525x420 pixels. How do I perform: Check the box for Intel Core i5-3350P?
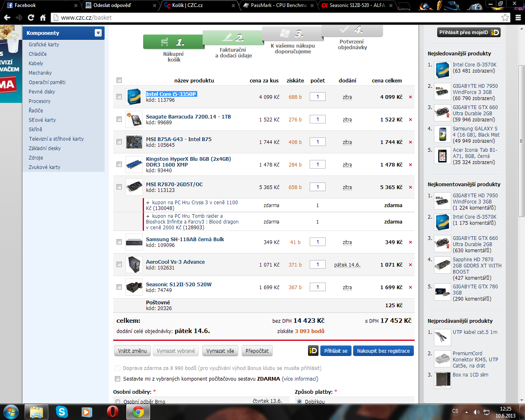(x=119, y=97)
